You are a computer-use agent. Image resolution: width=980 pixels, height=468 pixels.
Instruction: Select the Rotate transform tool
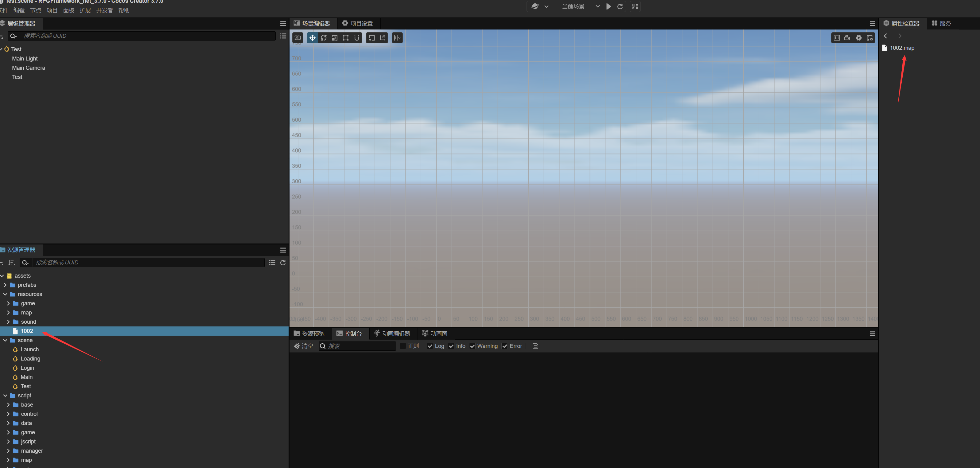(323, 38)
